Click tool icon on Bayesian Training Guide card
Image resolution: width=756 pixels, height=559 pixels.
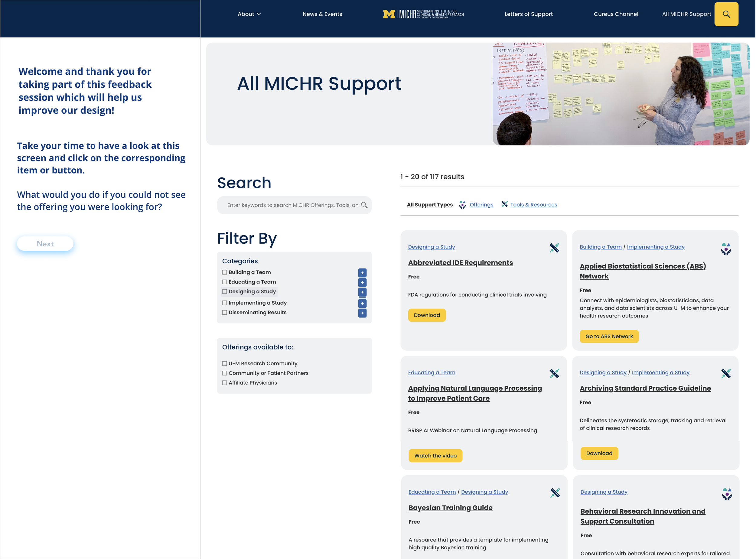pos(555,493)
